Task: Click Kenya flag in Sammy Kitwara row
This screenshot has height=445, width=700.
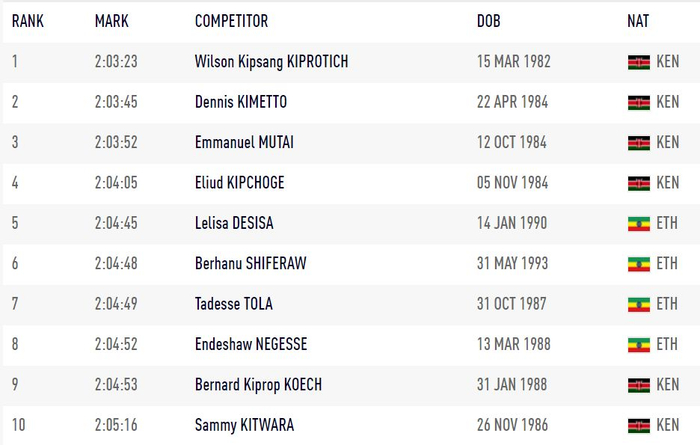Action: pyautogui.click(x=638, y=425)
